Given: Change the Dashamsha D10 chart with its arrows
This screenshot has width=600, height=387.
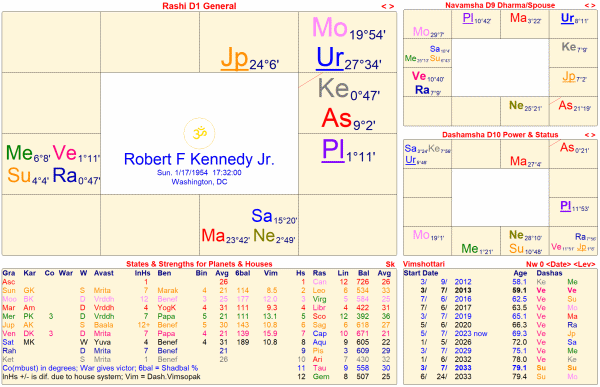Looking at the screenshot, I should tap(590, 135).
